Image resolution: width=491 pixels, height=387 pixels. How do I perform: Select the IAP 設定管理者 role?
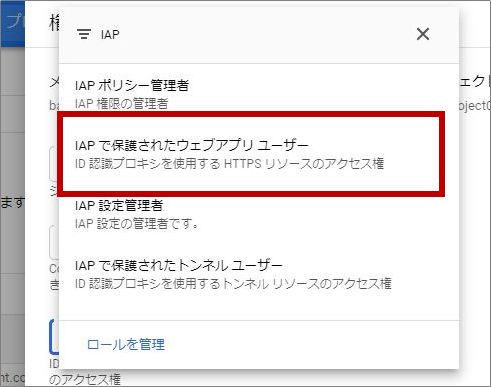(259, 214)
